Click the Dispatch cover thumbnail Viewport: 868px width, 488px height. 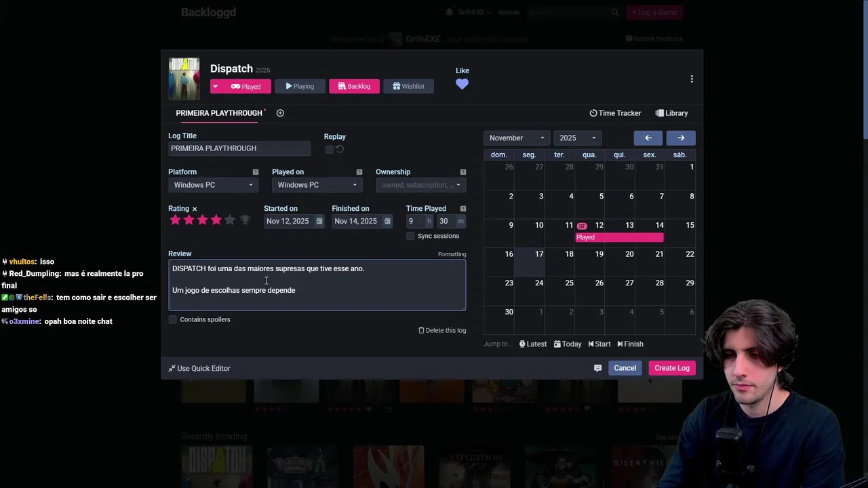click(x=184, y=79)
